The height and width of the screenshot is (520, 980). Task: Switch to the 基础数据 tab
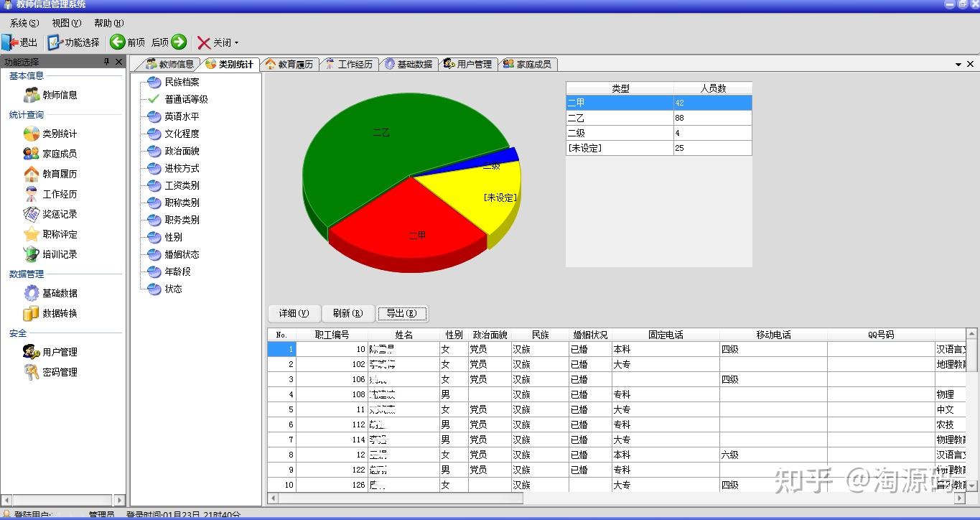[x=409, y=64]
